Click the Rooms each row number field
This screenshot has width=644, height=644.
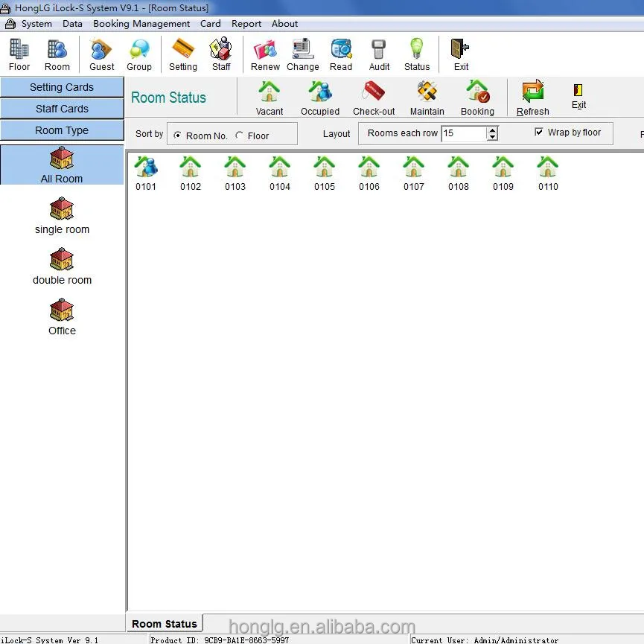464,133
